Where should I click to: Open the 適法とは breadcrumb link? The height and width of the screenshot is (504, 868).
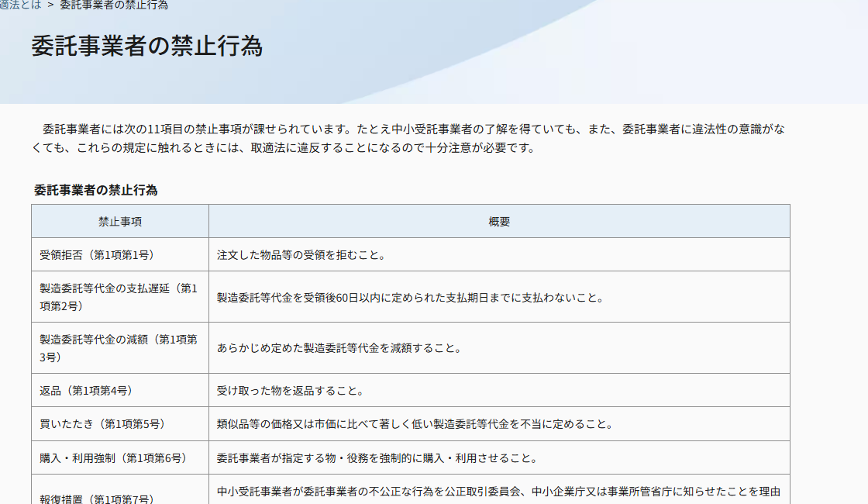click(x=20, y=5)
